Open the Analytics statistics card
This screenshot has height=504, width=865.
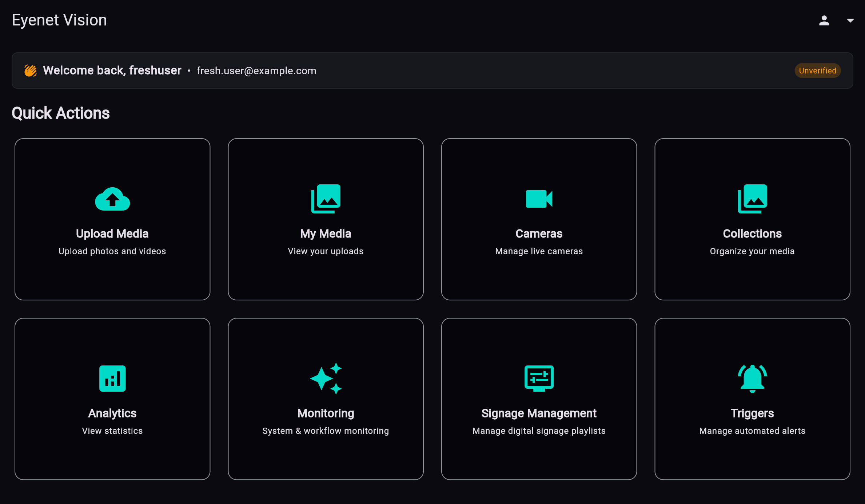pyautogui.click(x=112, y=399)
